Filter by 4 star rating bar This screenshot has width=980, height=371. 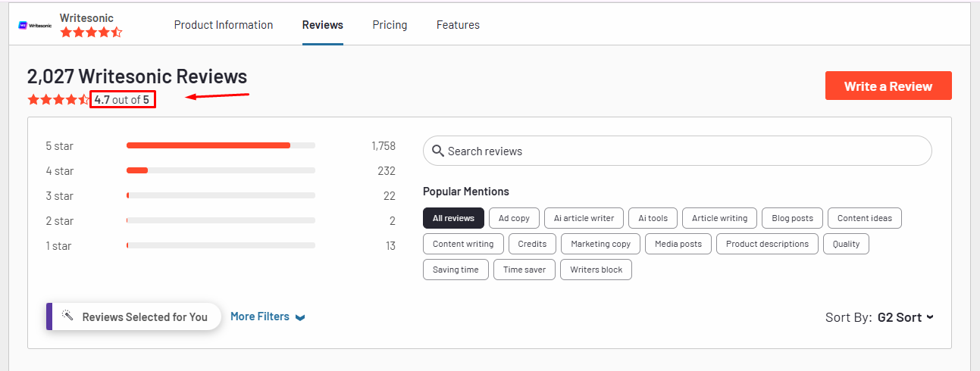[221, 170]
